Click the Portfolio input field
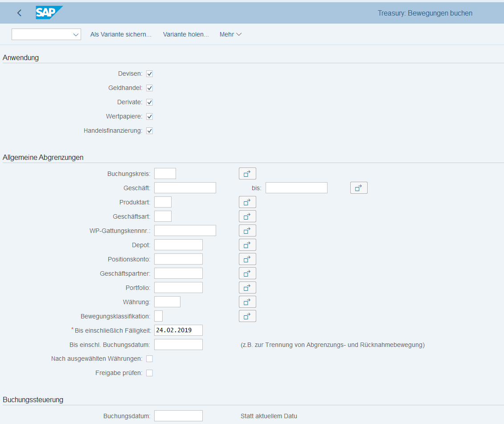Viewport: 504px width, 424px height. (x=178, y=288)
